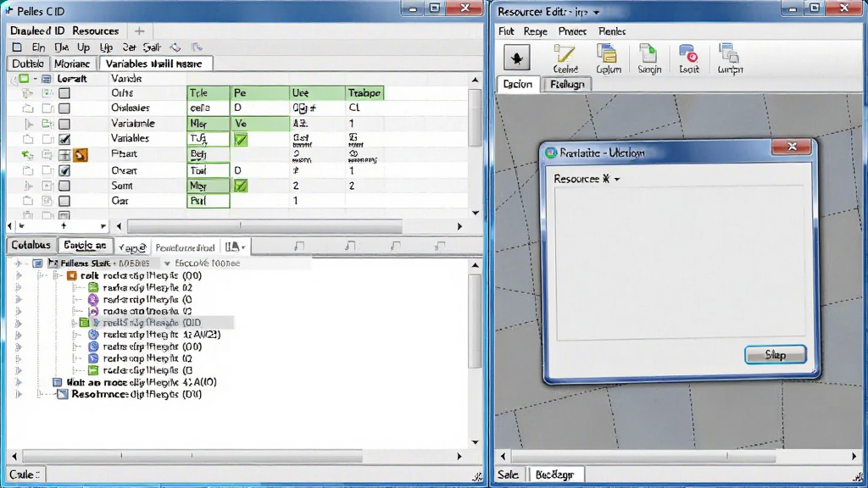
Task: Click the cascaded gray windows toolbar icon
Action: tap(728, 53)
